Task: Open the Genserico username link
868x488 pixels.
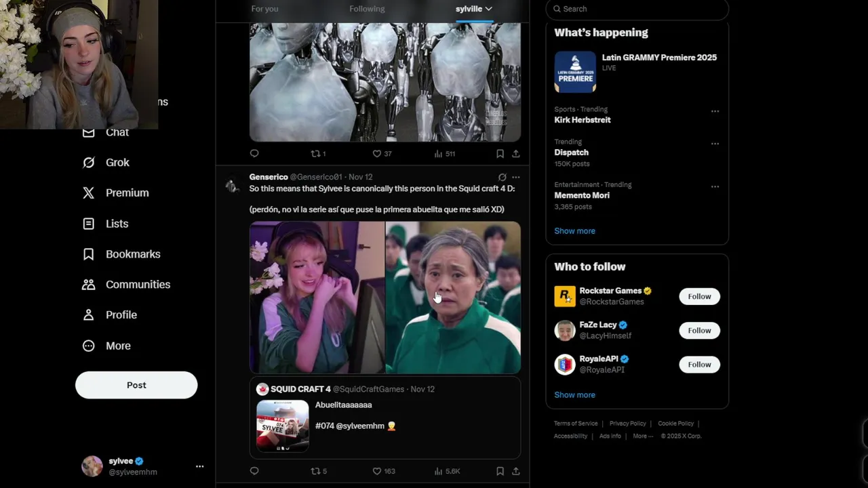Action: [269, 177]
